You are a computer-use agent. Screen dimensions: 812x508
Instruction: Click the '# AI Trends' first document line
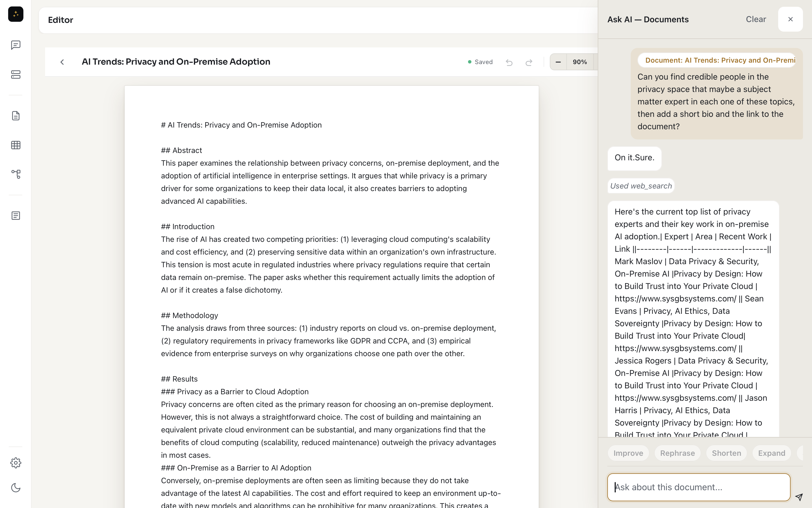coord(241,125)
